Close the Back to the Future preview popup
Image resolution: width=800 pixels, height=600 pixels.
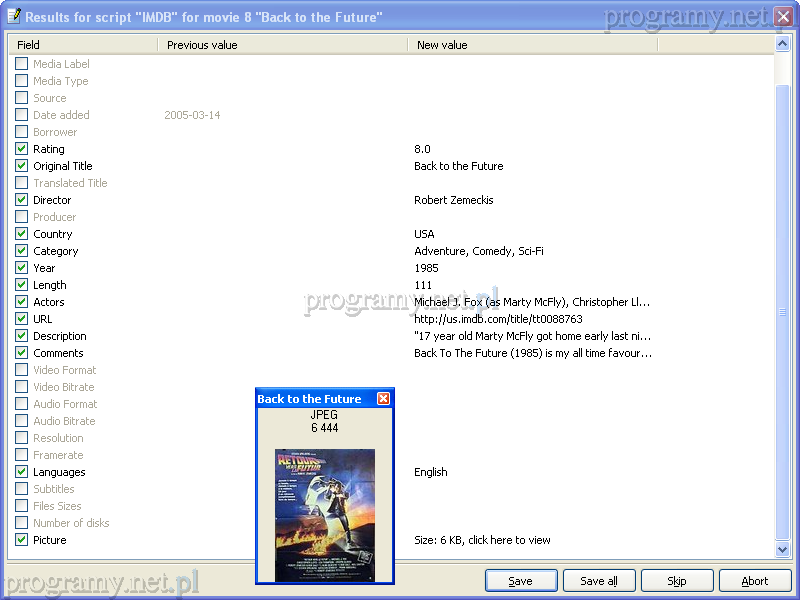point(383,399)
